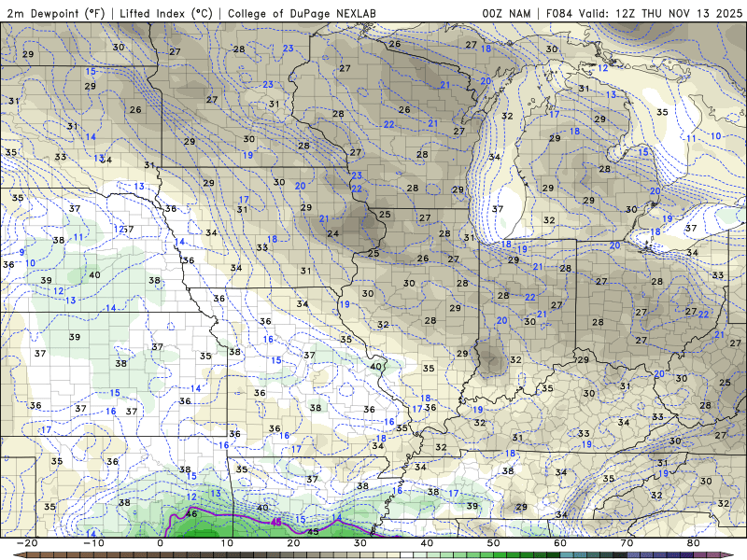747x560 pixels.
Task: Click the "50" label on the color scale
Action: (x=494, y=543)
